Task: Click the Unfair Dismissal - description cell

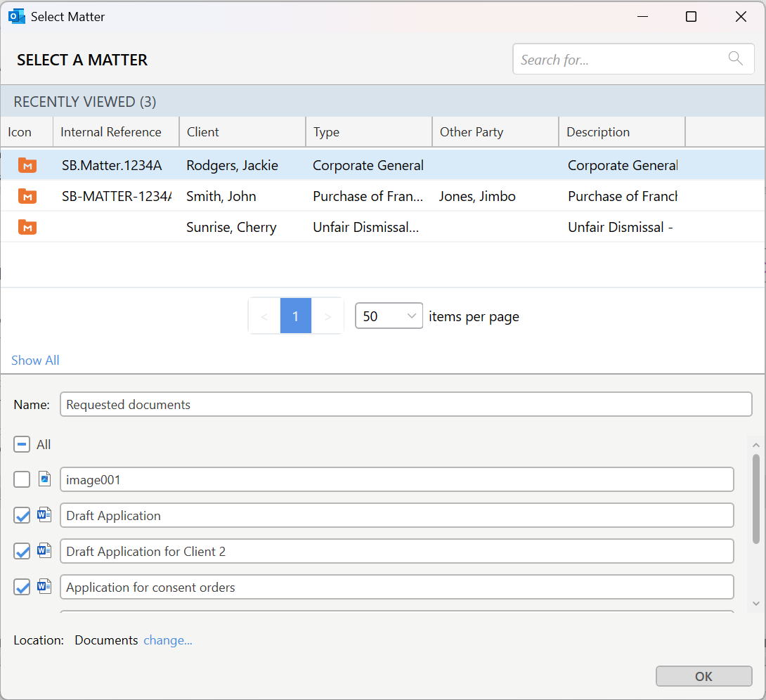Action: (x=621, y=227)
